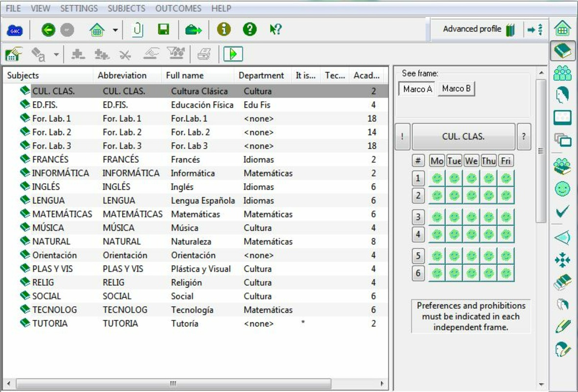This screenshot has height=392, width=578.
Task: Open the FILE menu
Action: pyautogui.click(x=14, y=8)
